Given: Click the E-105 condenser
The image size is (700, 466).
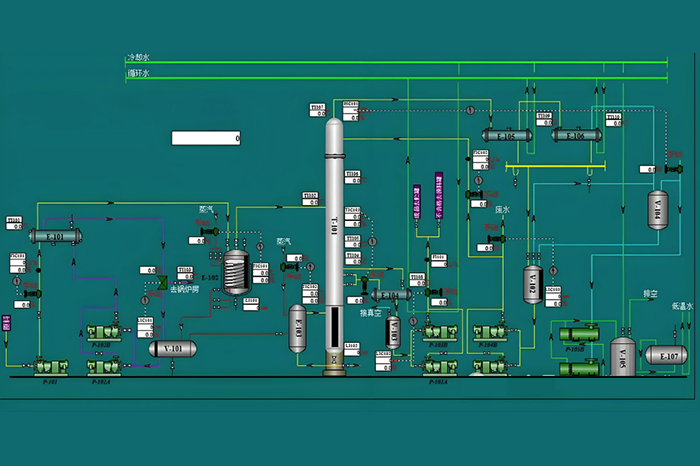Looking at the screenshot, I should click(x=505, y=136).
